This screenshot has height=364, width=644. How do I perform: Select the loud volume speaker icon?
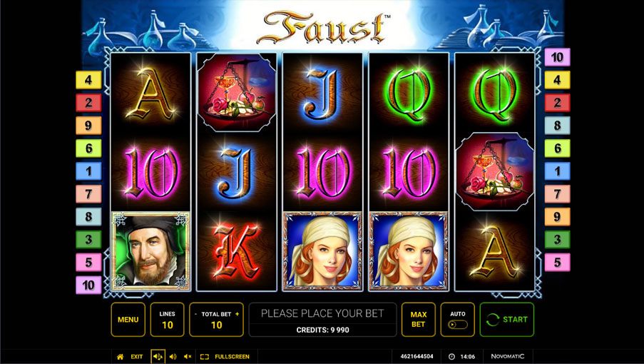tap(158, 357)
